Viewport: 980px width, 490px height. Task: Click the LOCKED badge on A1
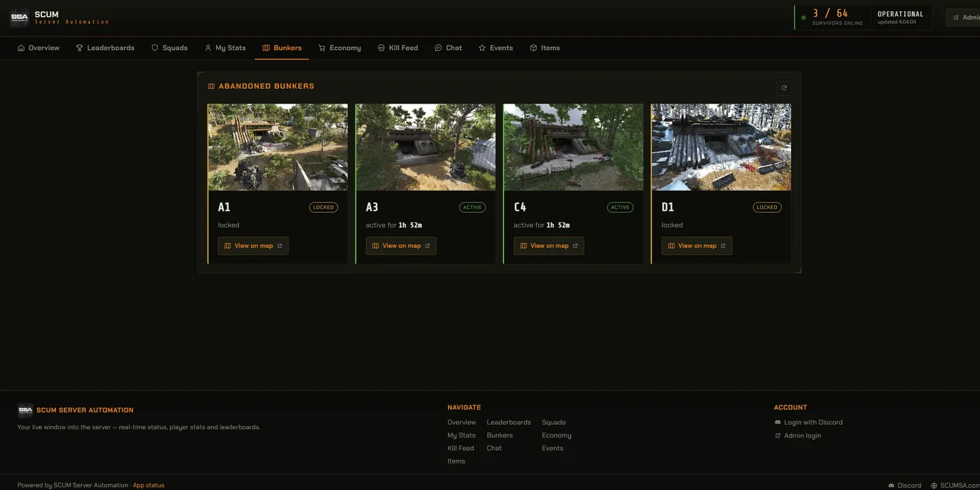(323, 207)
